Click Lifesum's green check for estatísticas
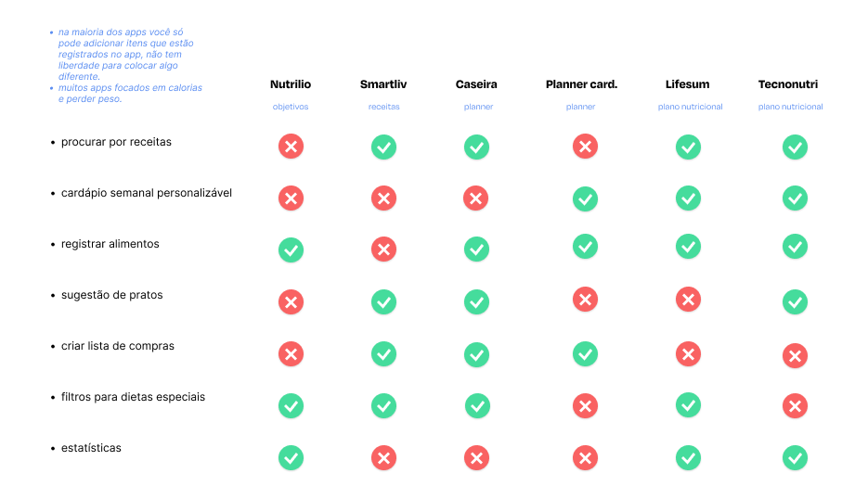Screen dimensions: 868x499 (x=688, y=457)
